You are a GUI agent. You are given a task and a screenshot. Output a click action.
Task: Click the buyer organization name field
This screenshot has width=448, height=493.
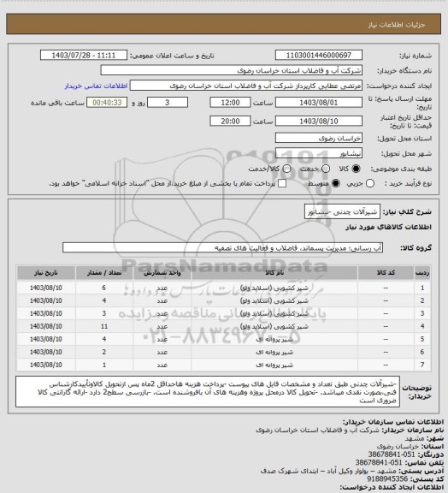click(x=231, y=70)
